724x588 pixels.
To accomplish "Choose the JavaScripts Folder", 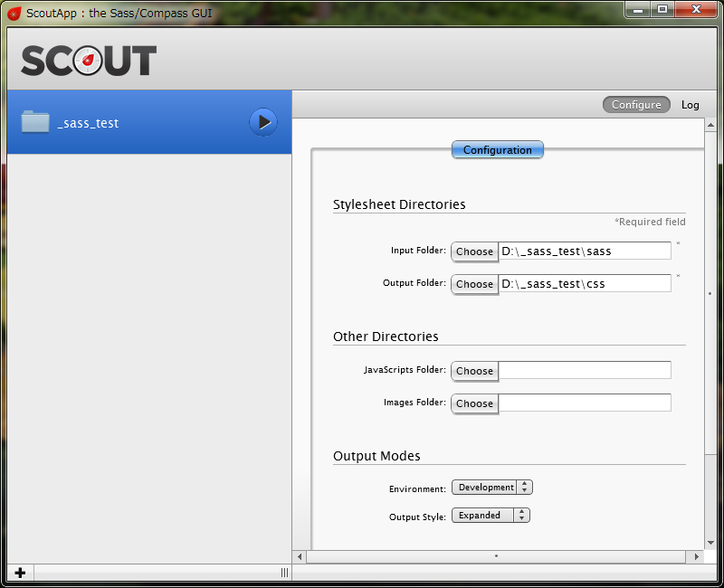I will pos(474,371).
